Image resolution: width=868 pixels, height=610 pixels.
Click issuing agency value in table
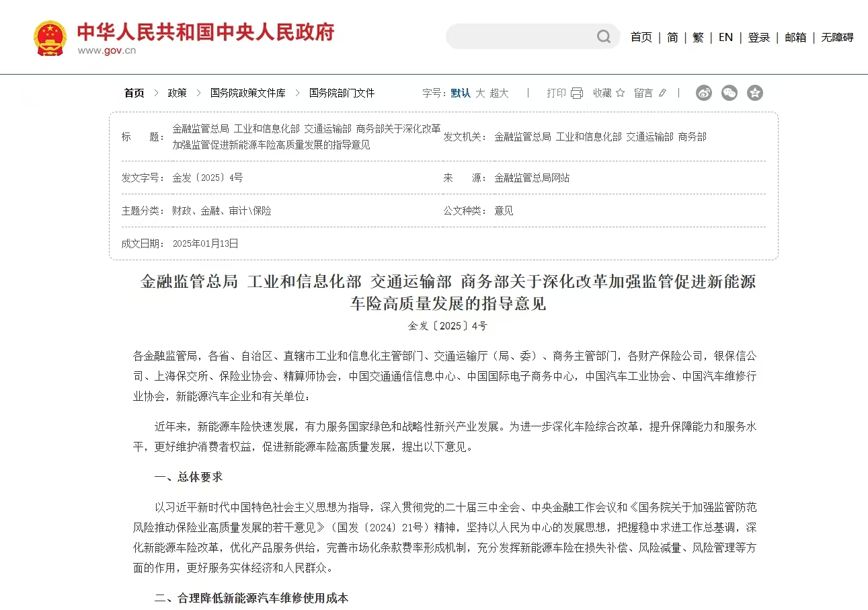(600, 137)
